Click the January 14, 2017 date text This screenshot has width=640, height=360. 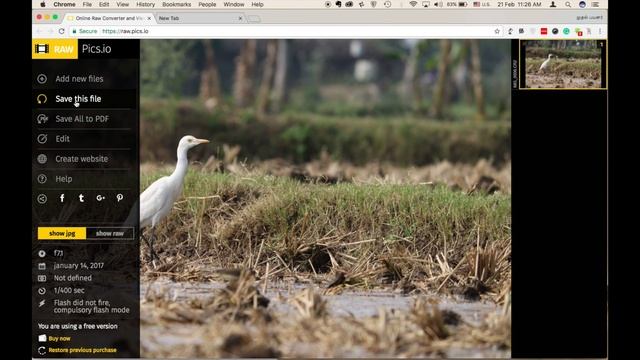(79, 266)
